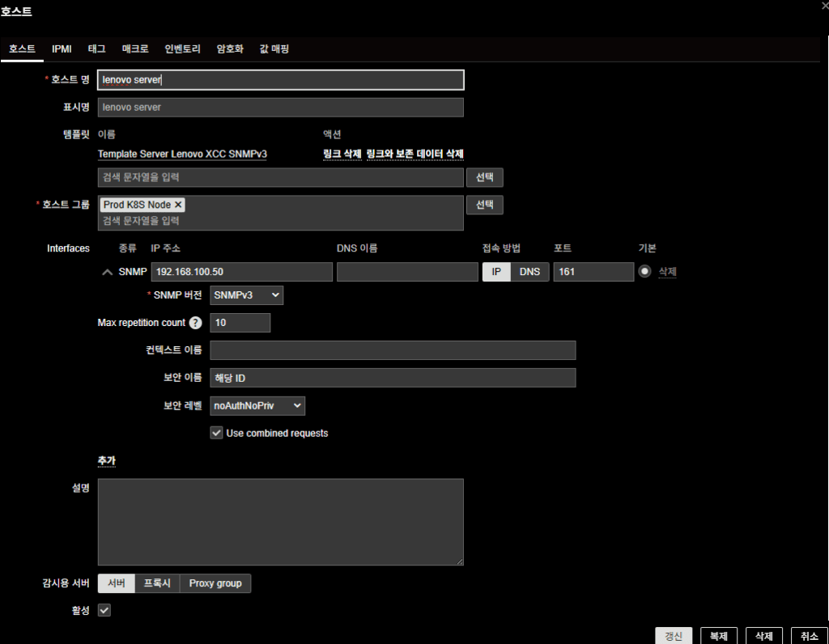Image resolution: width=829 pixels, height=644 pixels.
Task: Click the 링크 삭제 unlink link
Action: [x=342, y=154]
